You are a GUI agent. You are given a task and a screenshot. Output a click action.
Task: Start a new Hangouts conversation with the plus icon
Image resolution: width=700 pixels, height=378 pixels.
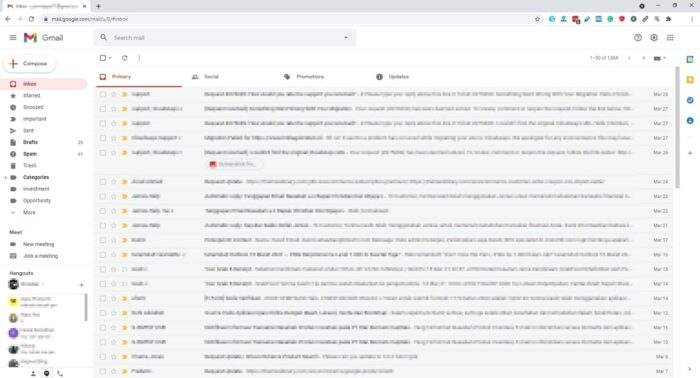(81, 285)
